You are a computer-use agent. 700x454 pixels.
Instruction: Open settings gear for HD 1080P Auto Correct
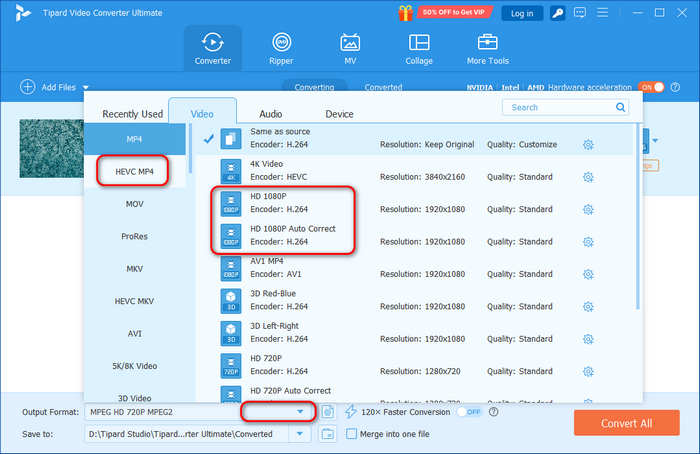(588, 242)
